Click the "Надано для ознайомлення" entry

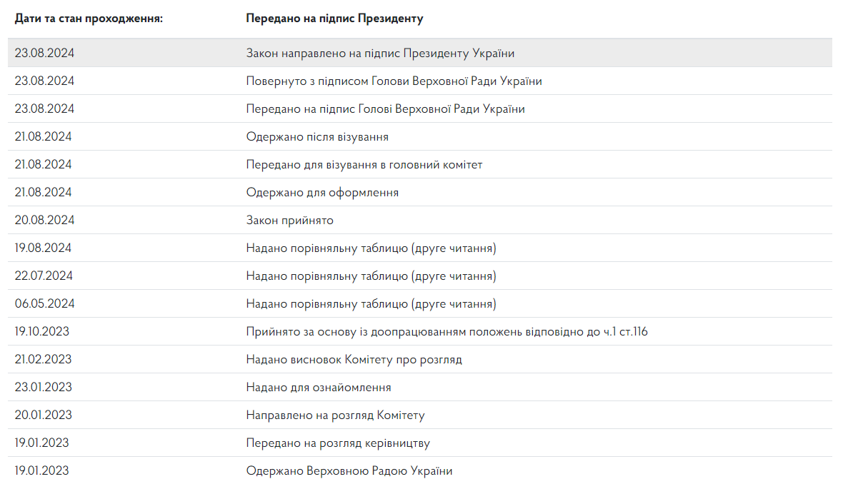319,388
